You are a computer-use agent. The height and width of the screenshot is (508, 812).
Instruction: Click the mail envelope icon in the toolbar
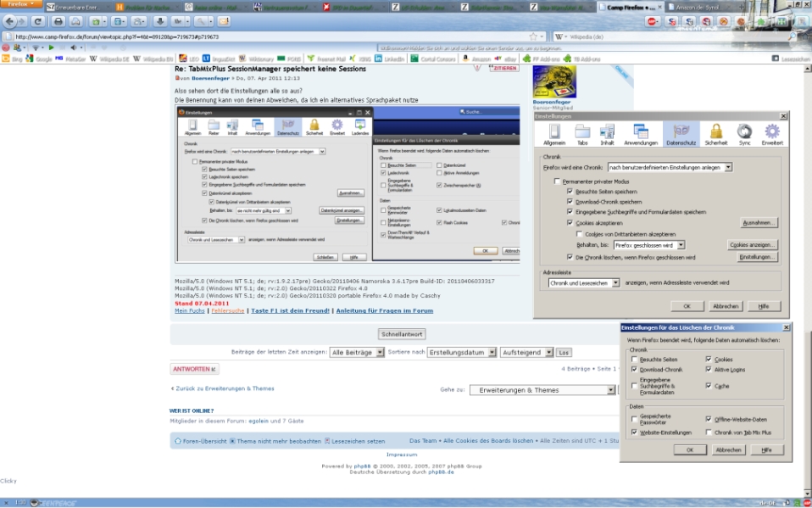[224, 22]
